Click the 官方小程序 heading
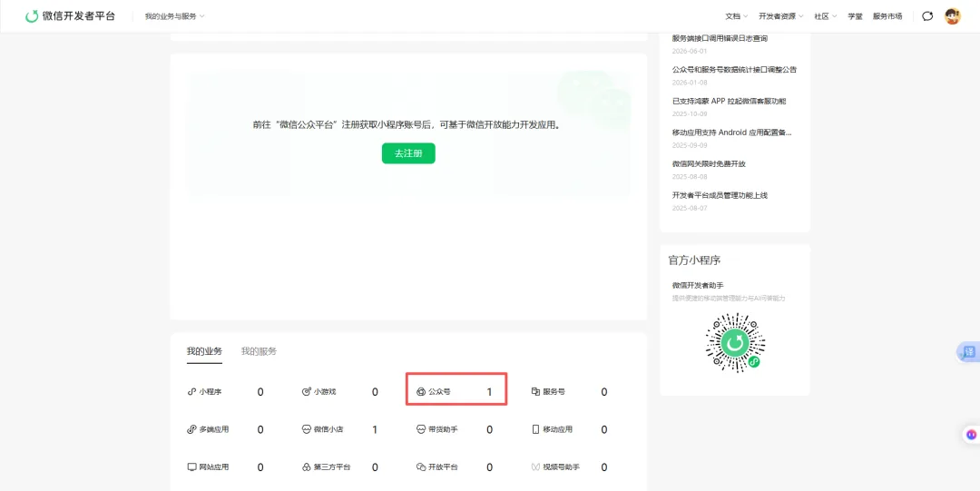This screenshot has width=980, height=491. 694,260
